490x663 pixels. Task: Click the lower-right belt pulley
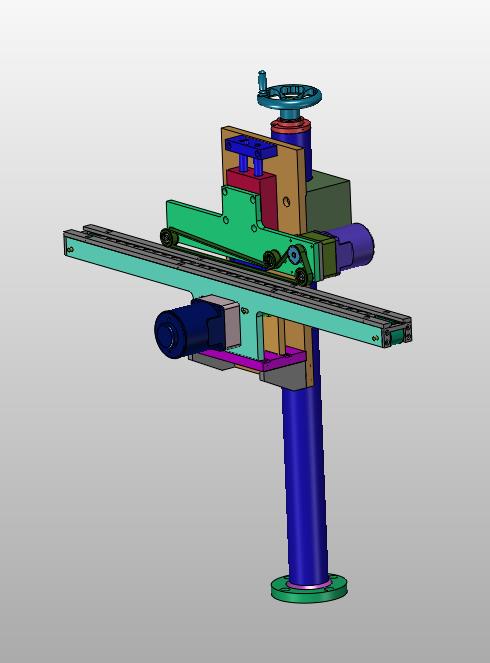click(x=302, y=277)
